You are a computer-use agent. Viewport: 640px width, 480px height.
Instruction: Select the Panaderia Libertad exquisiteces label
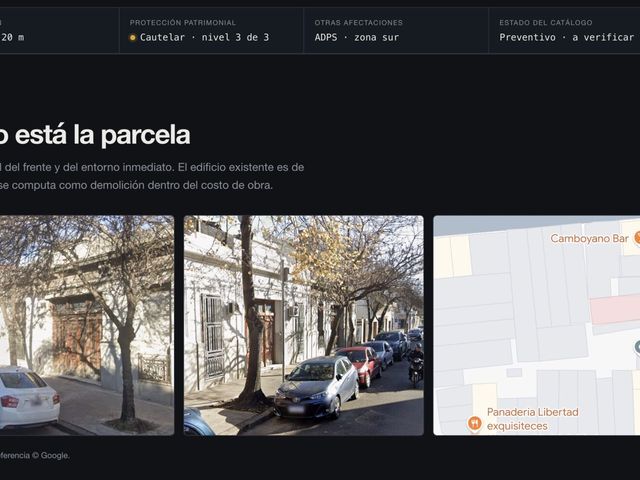pos(533,419)
